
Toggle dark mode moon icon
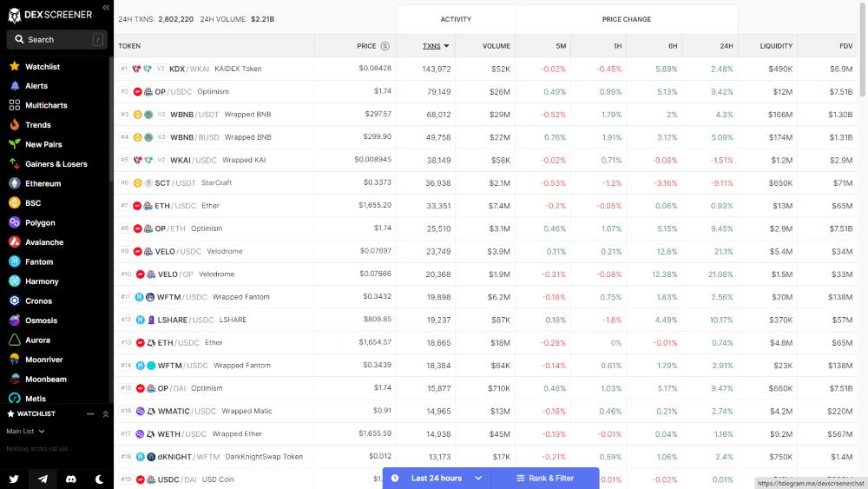pos(99,479)
